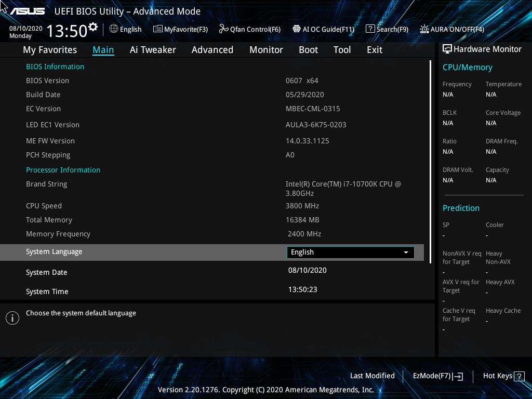The height and width of the screenshot is (399, 532).
Task: Open the BIOS search with Search(F9)
Action: 387,29
